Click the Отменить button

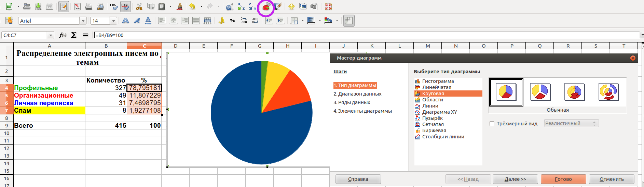612,179
